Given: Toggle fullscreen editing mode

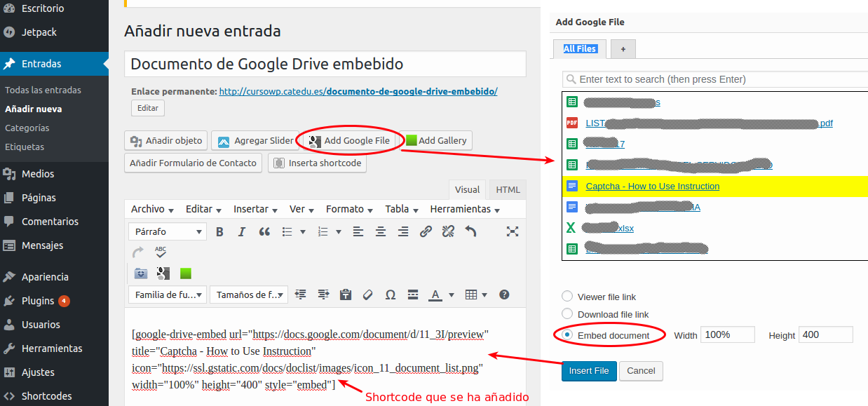Looking at the screenshot, I should [x=513, y=231].
